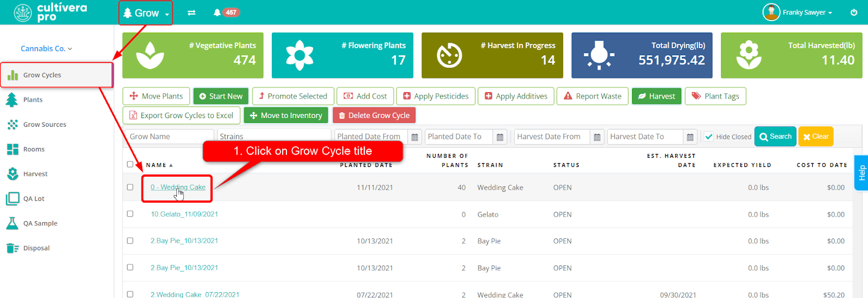Click the QA Lot icon in sidebar
Viewport: 868px width, 298px height.
click(x=12, y=199)
